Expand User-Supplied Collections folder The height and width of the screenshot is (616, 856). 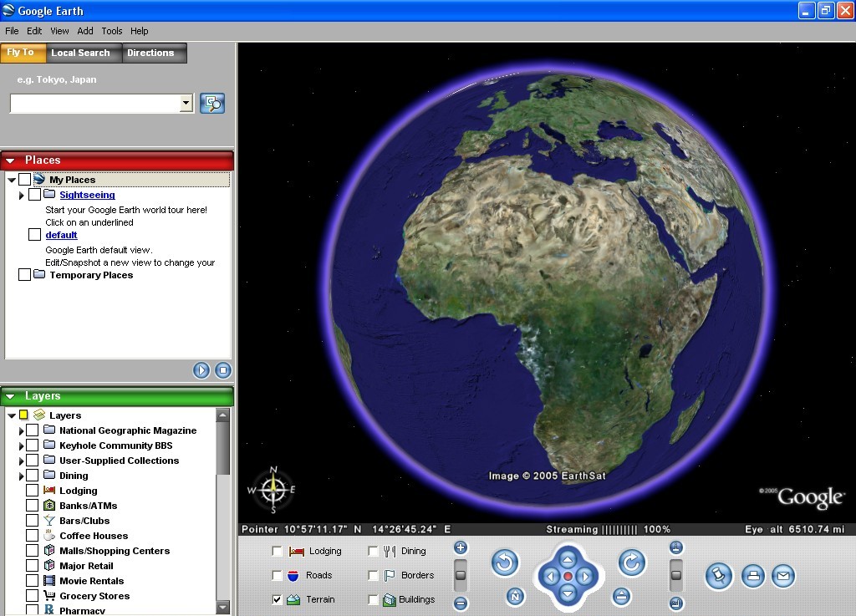pyautogui.click(x=21, y=461)
